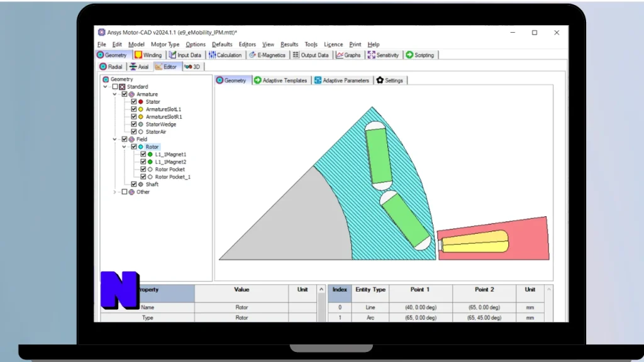644x362 pixels.
Task: Open the Licence menu
Action: pyautogui.click(x=333, y=45)
